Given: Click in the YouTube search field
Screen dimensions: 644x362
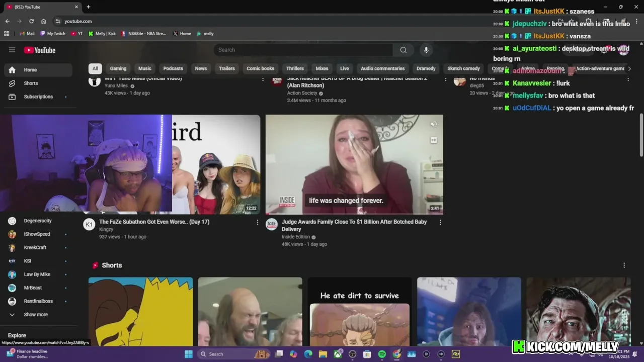Looking at the screenshot, I should 303,50.
